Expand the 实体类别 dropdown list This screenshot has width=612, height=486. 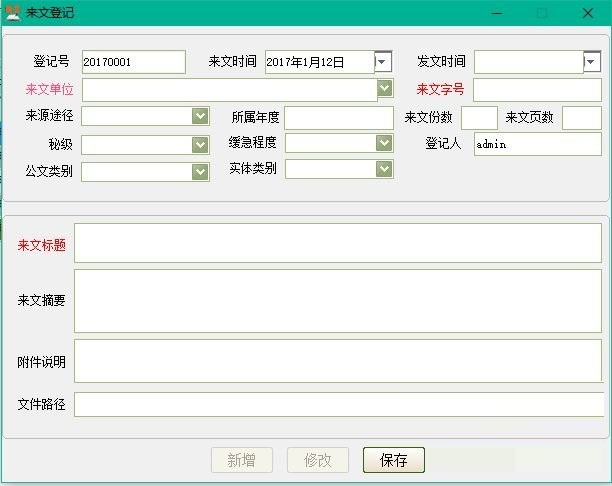tap(384, 169)
